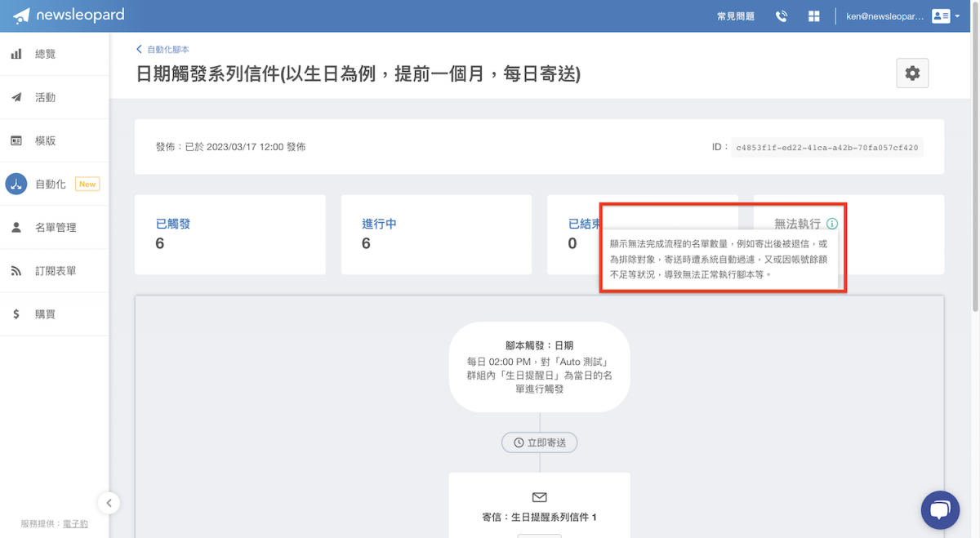
Task: Click the 電子豹 service provider link
Action: (x=74, y=525)
